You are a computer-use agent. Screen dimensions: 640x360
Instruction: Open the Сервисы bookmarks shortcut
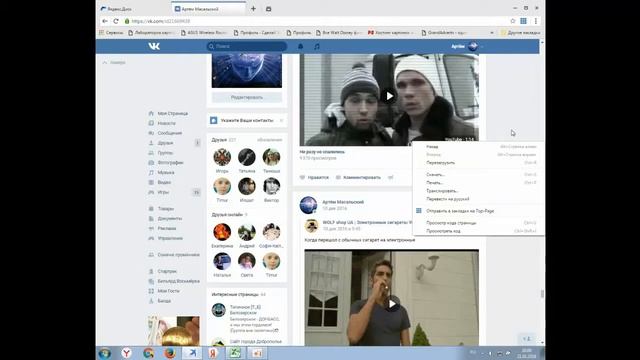pos(111,33)
